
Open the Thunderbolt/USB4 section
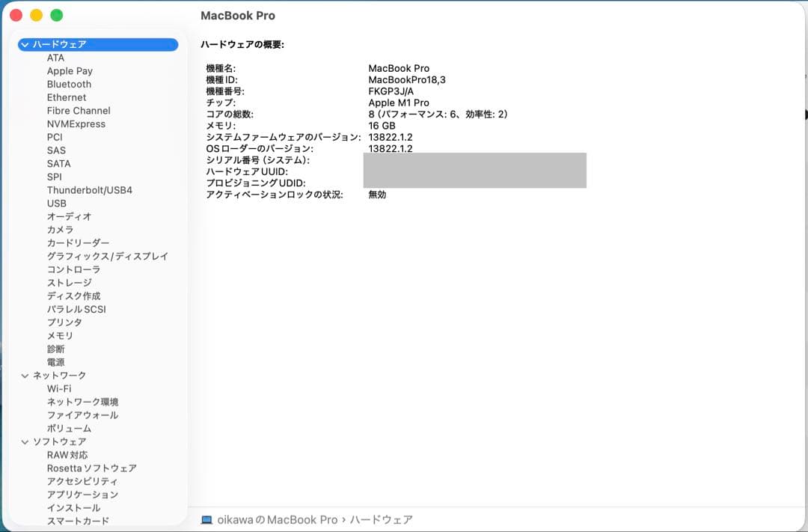[90, 190]
